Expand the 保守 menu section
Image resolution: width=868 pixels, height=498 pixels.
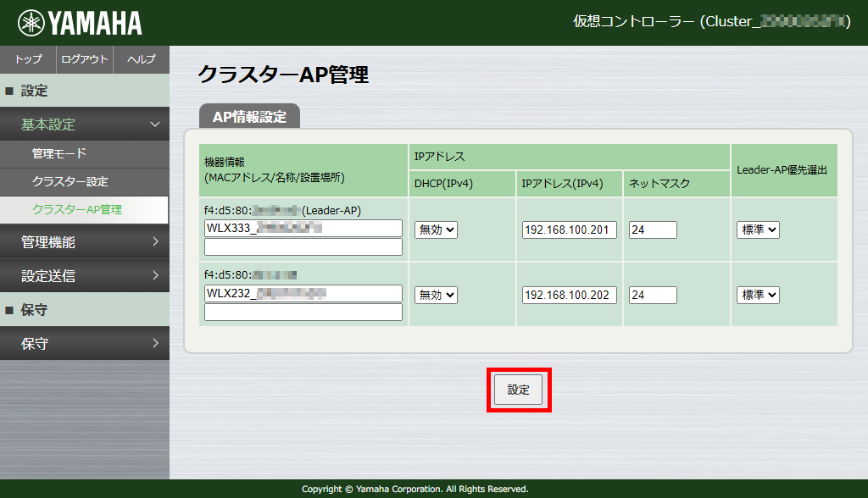(85, 344)
